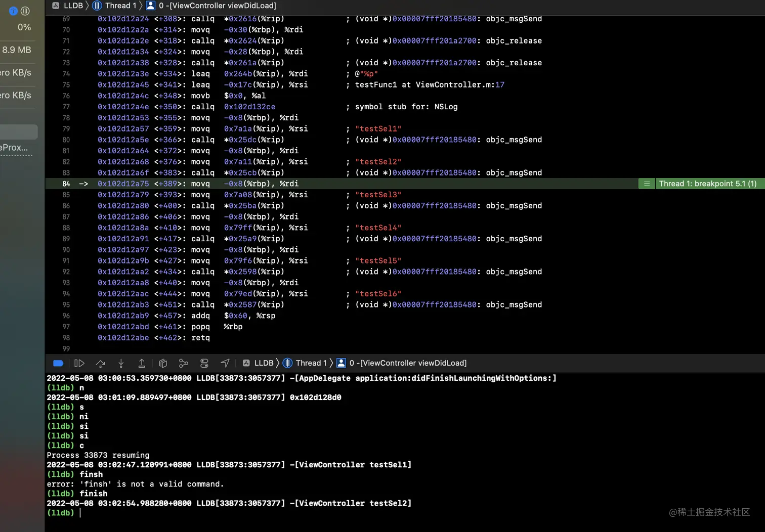The image size is (765, 532).
Task: Click the popq instruction on line 97
Action: [x=200, y=327]
